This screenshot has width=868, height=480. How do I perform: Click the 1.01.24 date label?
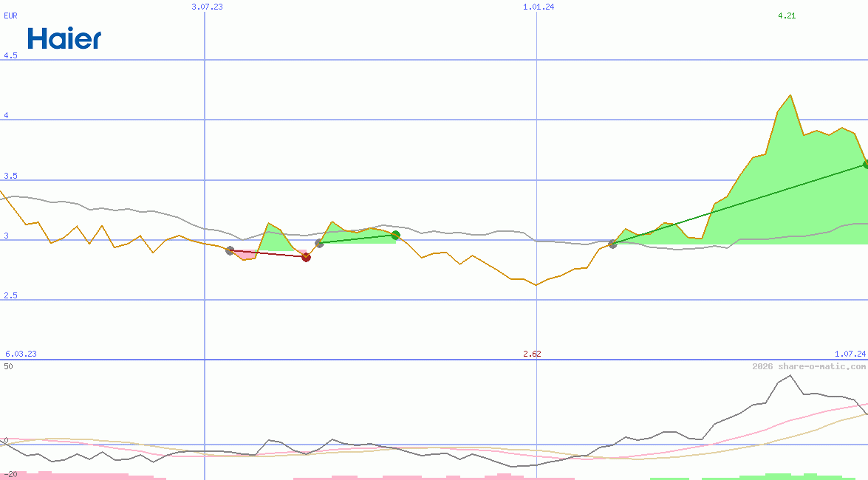(539, 7)
